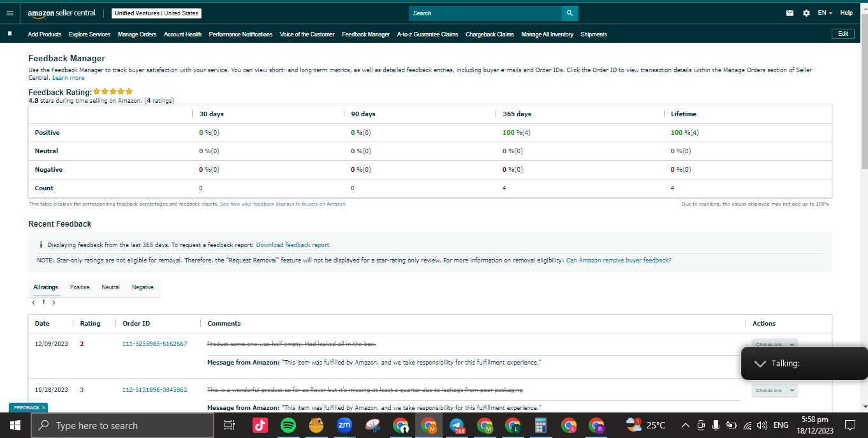Click the Edit button in the nav bar

pos(843,34)
